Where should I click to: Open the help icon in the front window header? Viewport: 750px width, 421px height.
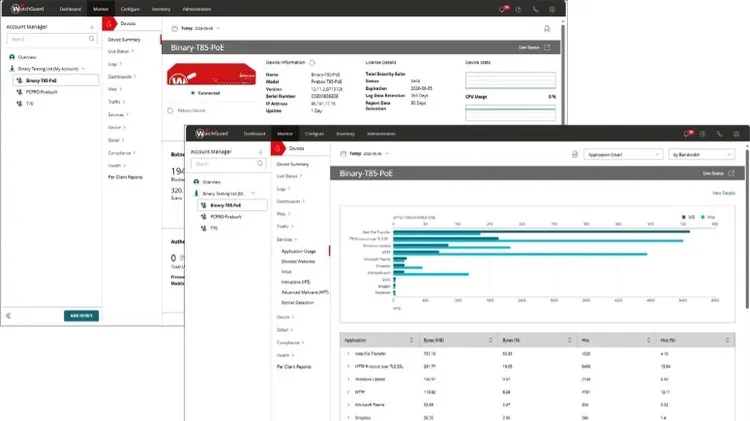tap(703, 134)
